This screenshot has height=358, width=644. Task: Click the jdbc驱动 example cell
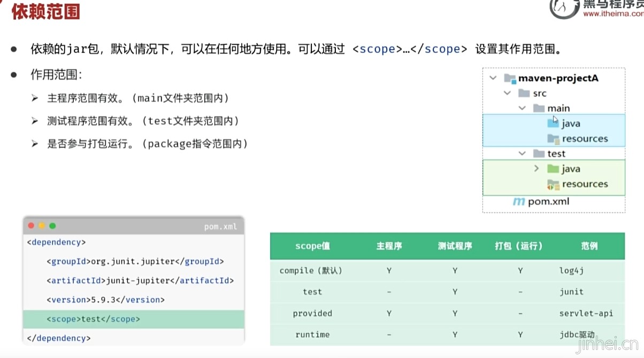[x=577, y=335]
